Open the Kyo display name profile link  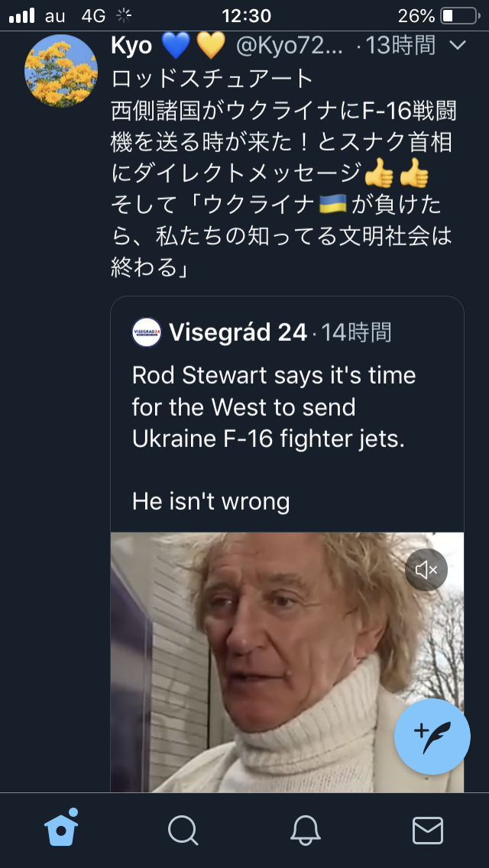point(131,46)
